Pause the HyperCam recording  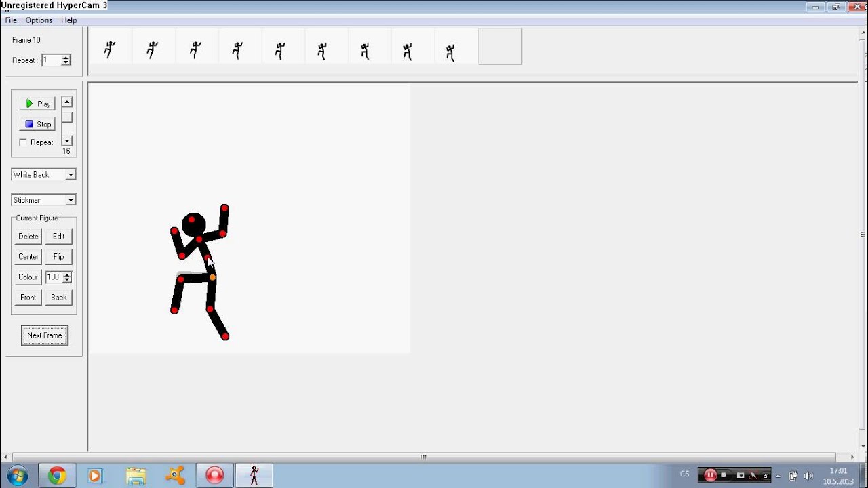pyautogui.click(x=710, y=475)
